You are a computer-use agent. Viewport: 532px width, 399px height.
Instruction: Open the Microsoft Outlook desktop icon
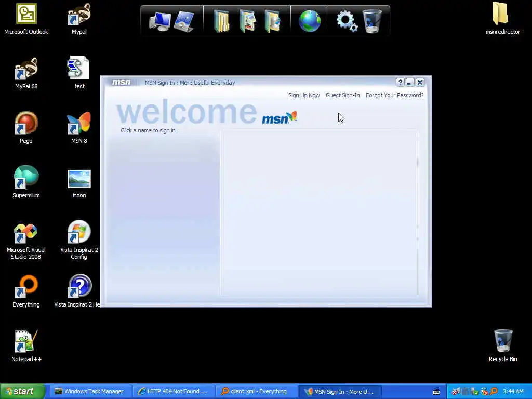[x=26, y=19]
